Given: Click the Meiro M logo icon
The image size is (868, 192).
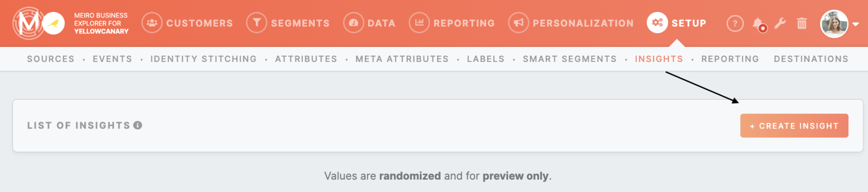Looking at the screenshot, I should tap(28, 23).
